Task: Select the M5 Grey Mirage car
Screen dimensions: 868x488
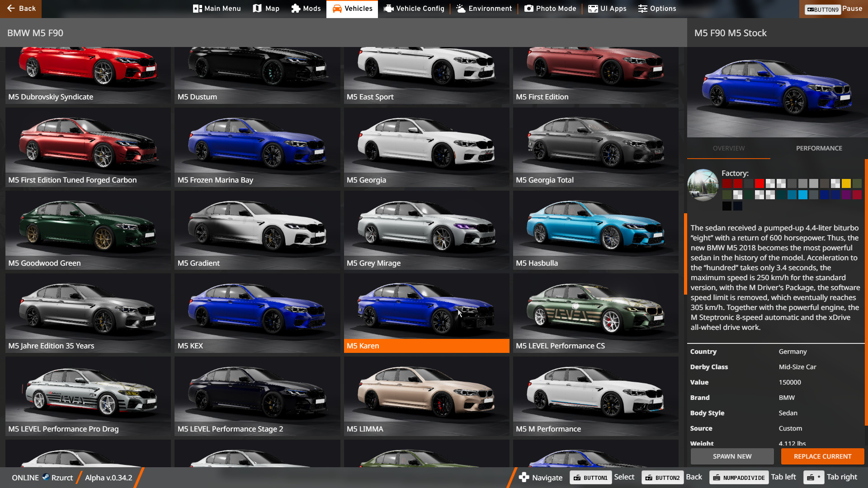Action: 426,230
